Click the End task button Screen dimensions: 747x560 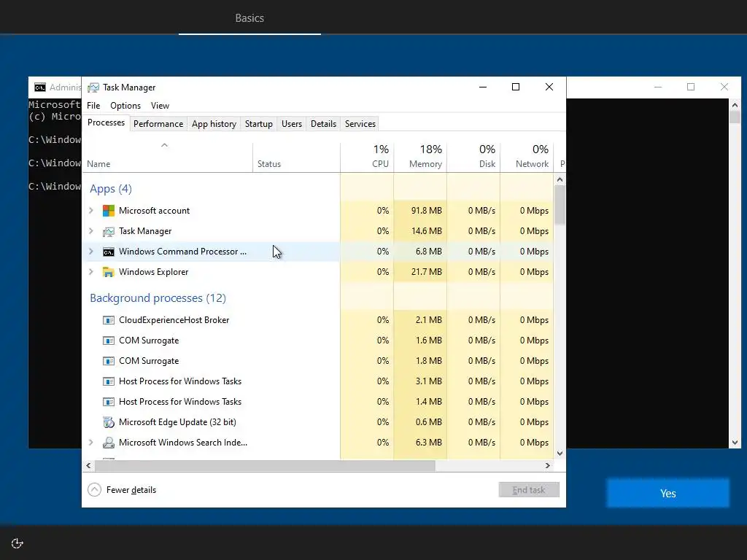click(529, 489)
